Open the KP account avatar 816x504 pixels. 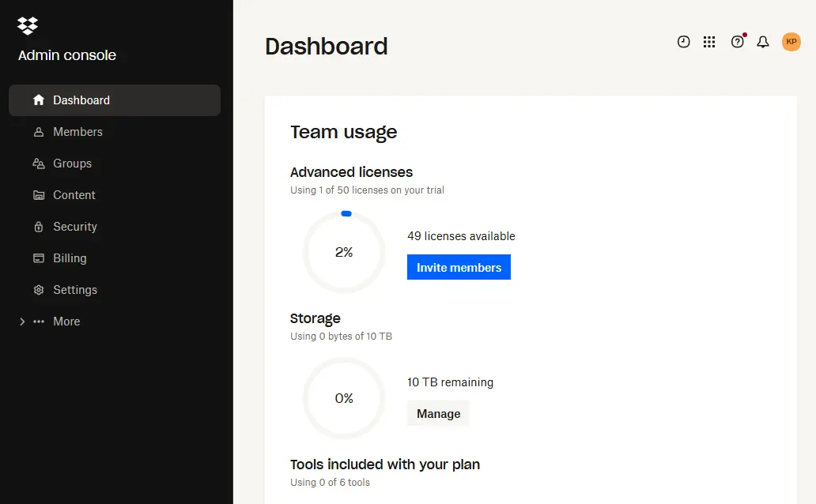791,42
